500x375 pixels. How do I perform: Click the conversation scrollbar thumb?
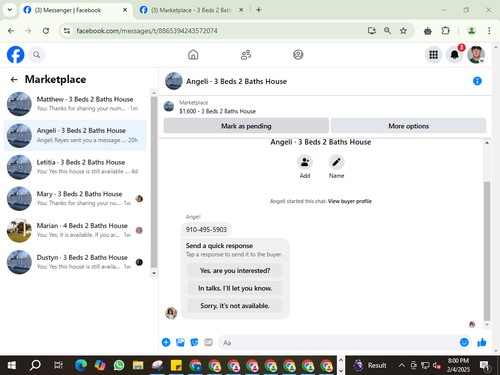pos(487,251)
